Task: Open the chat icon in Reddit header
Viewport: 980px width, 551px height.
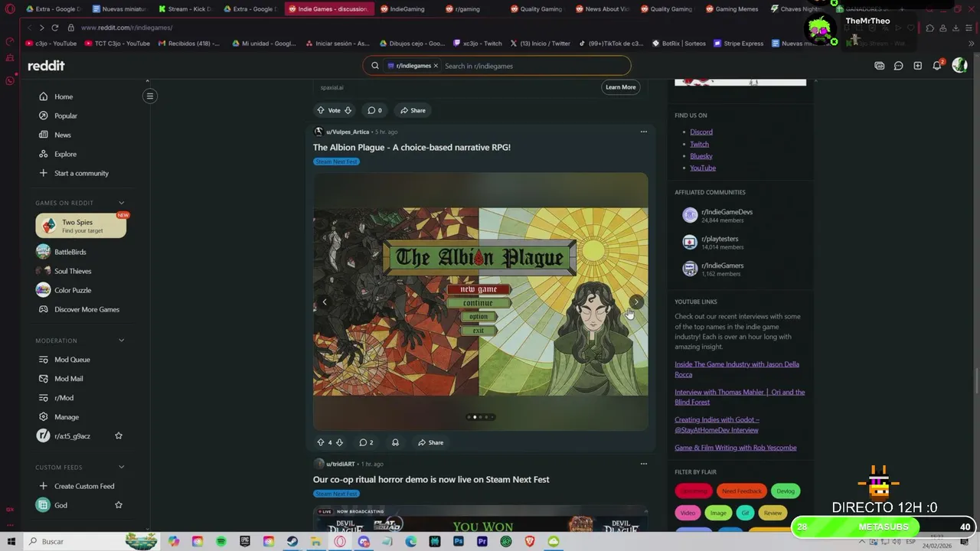Action: (x=898, y=66)
